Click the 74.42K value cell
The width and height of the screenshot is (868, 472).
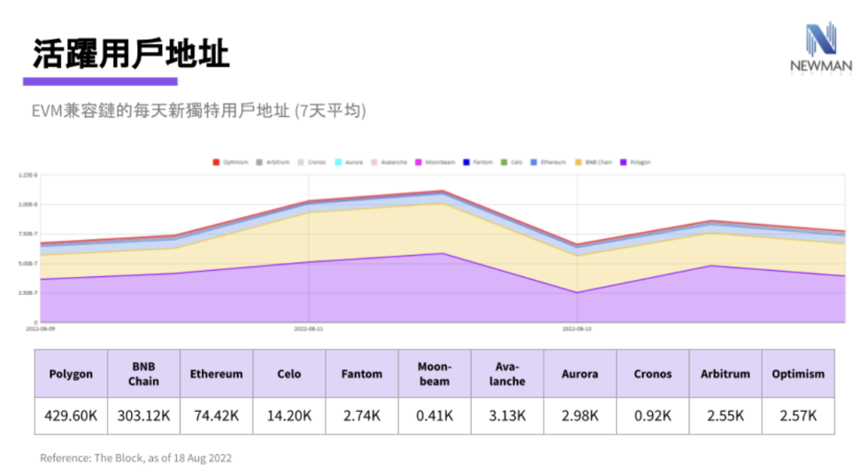(217, 415)
